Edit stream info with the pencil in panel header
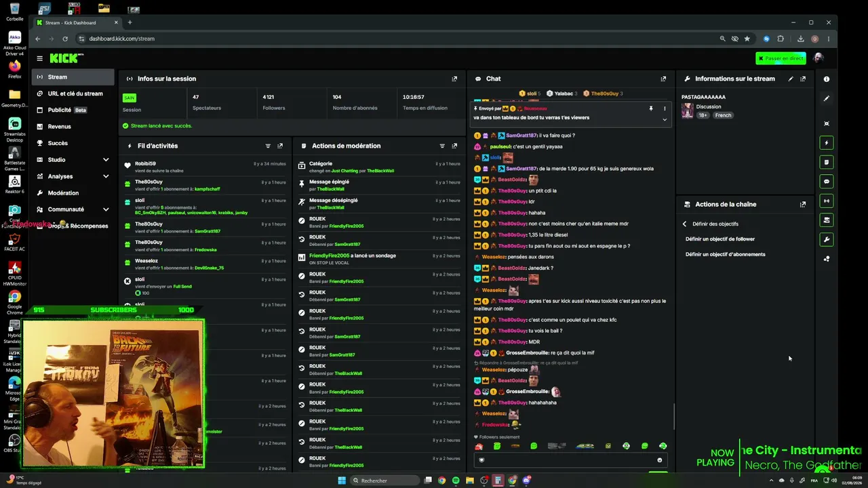This screenshot has height=488, width=868. [791, 79]
